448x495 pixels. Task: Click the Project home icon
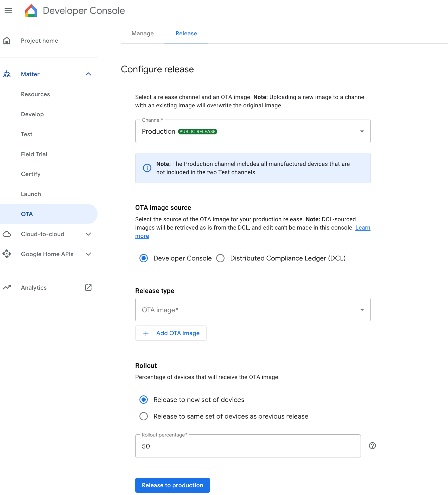(x=7, y=41)
